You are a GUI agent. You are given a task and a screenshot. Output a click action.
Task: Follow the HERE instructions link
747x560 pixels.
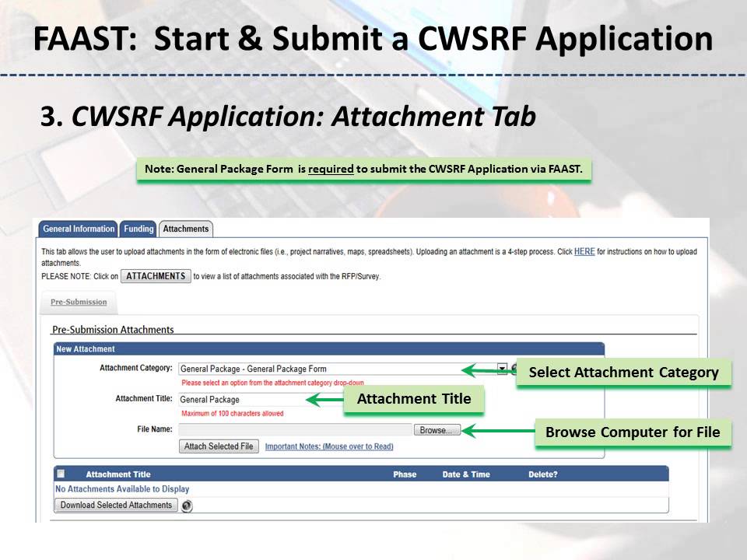tap(584, 251)
